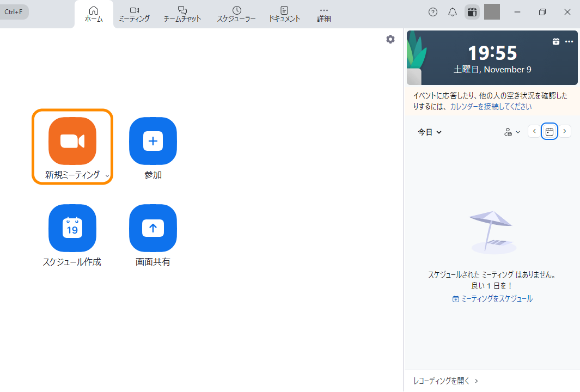Go to next day arrow
The image size is (580, 392).
(x=565, y=131)
